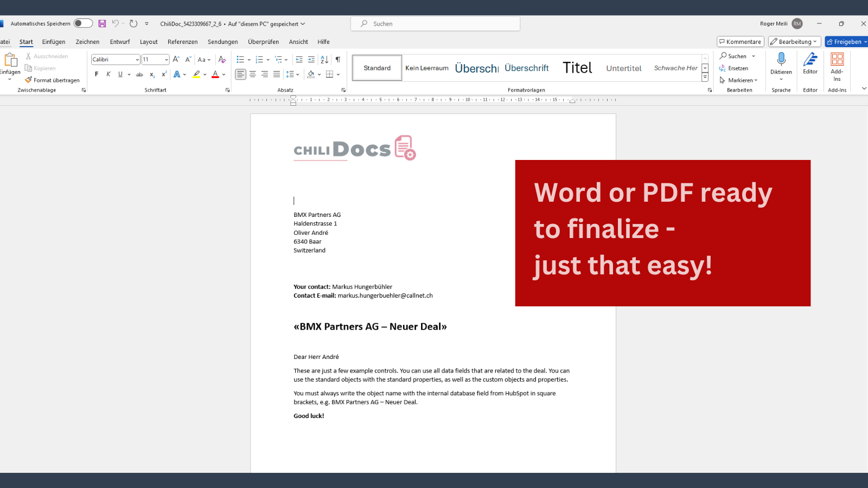868x488 pixels.
Task: Expand the Calibri font list
Action: point(137,59)
